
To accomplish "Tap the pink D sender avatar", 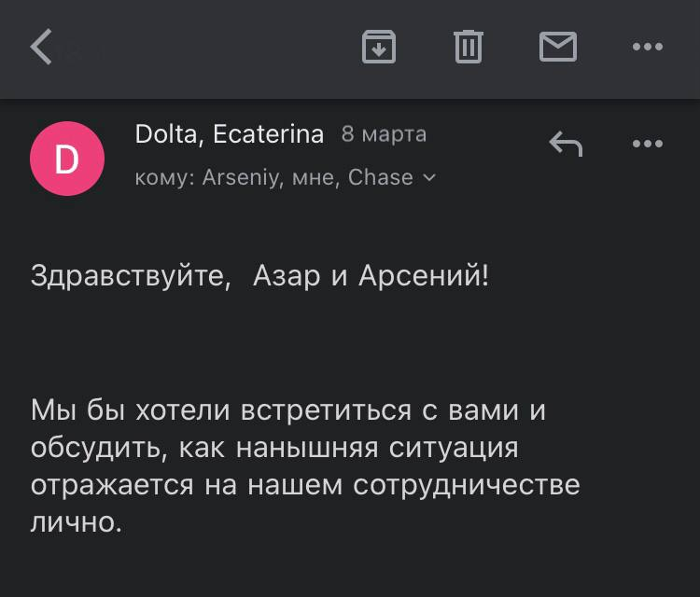I will 66,159.
